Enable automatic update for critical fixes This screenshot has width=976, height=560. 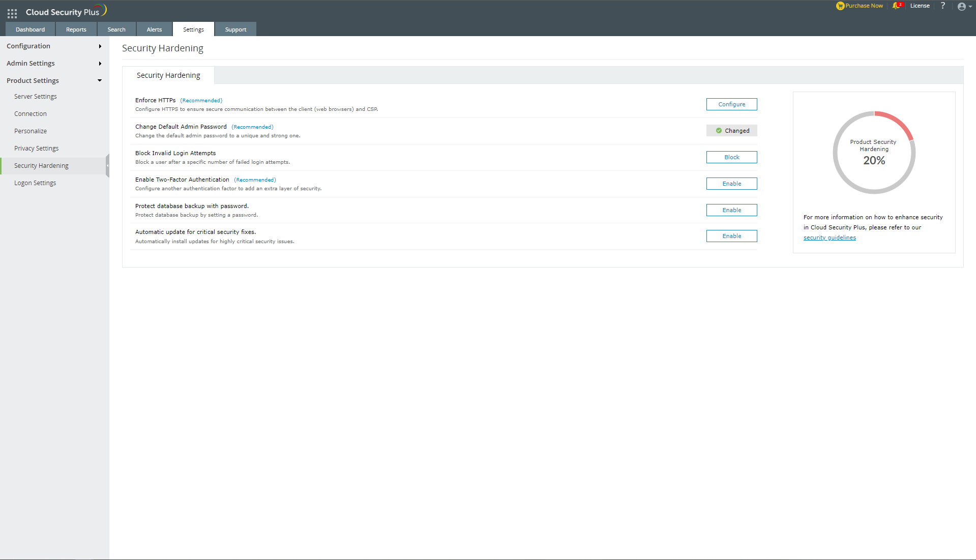(x=731, y=236)
